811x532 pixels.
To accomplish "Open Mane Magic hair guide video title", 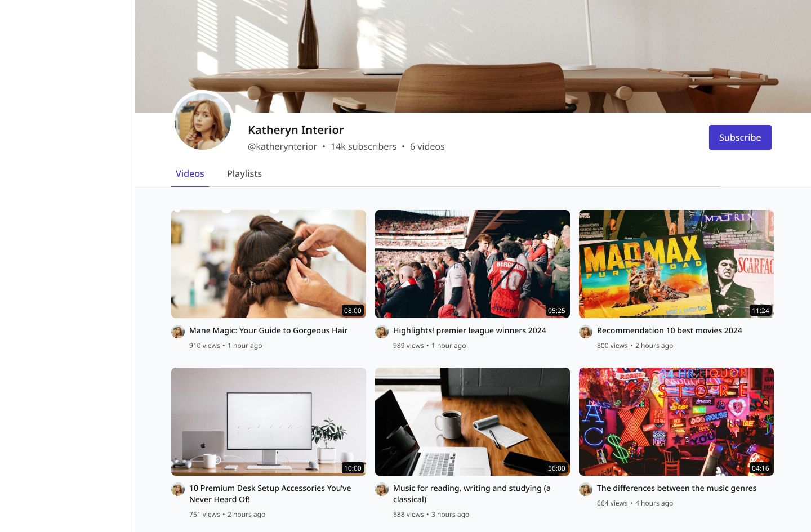I will [268, 330].
